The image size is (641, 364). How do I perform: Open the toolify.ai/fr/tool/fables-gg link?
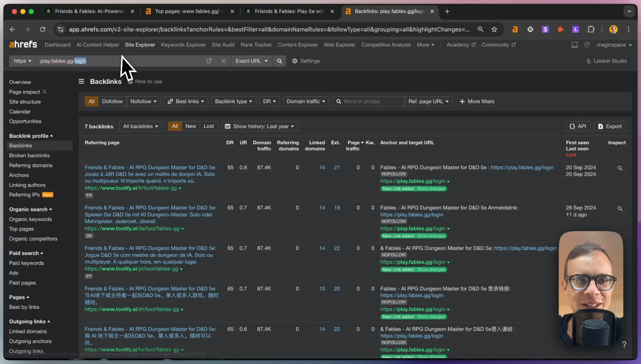(x=131, y=188)
